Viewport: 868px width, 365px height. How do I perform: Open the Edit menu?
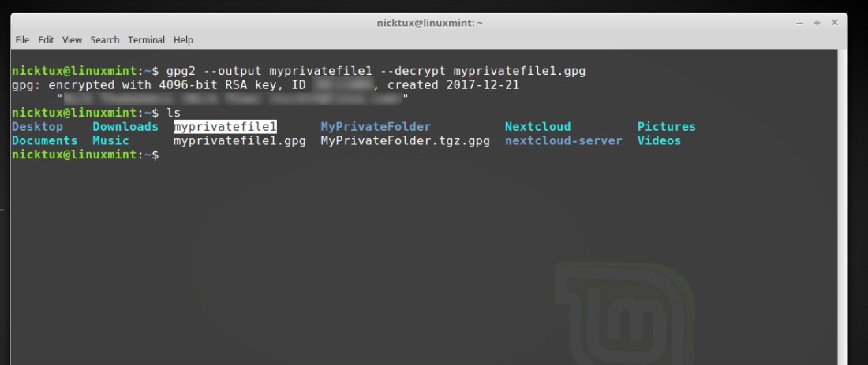pos(47,40)
